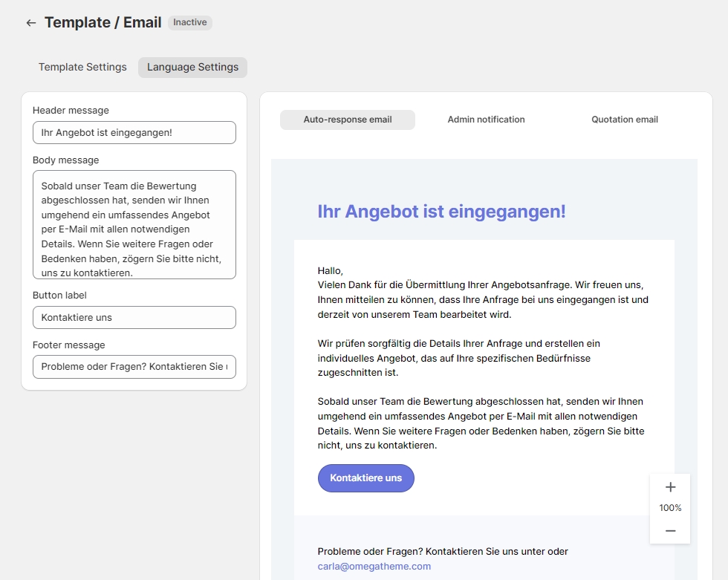Click into the Header message field

tap(134, 133)
